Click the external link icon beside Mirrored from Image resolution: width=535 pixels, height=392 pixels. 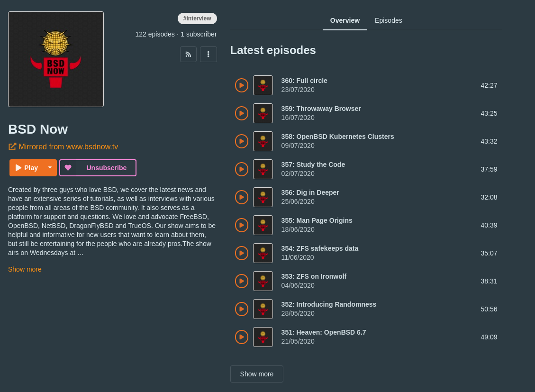click(x=12, y=146)
